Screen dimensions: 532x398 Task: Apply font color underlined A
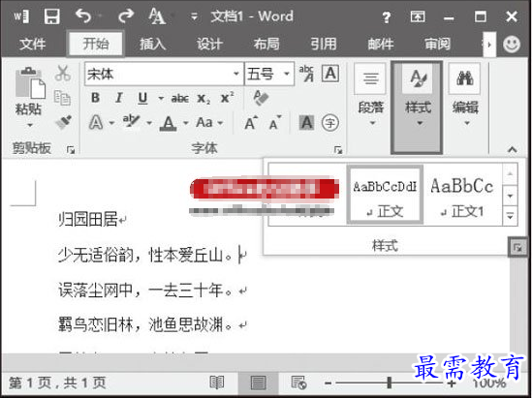click(169, 123)
